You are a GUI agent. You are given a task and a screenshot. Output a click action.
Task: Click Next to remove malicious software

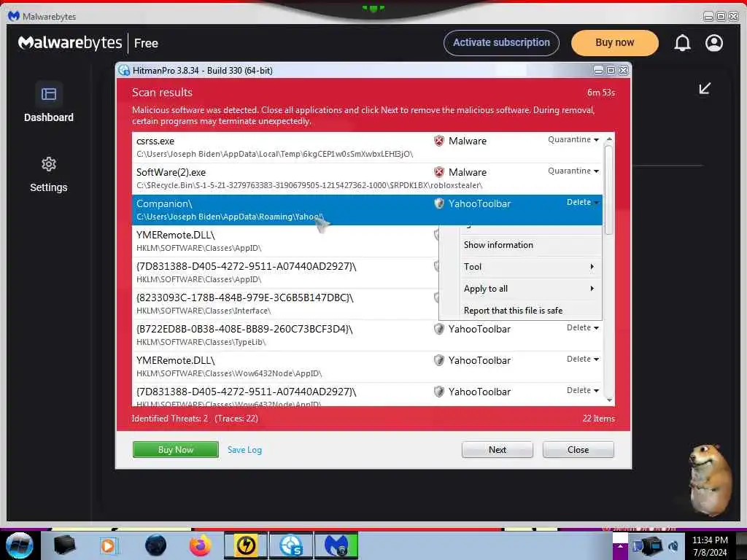click(497, 449)
